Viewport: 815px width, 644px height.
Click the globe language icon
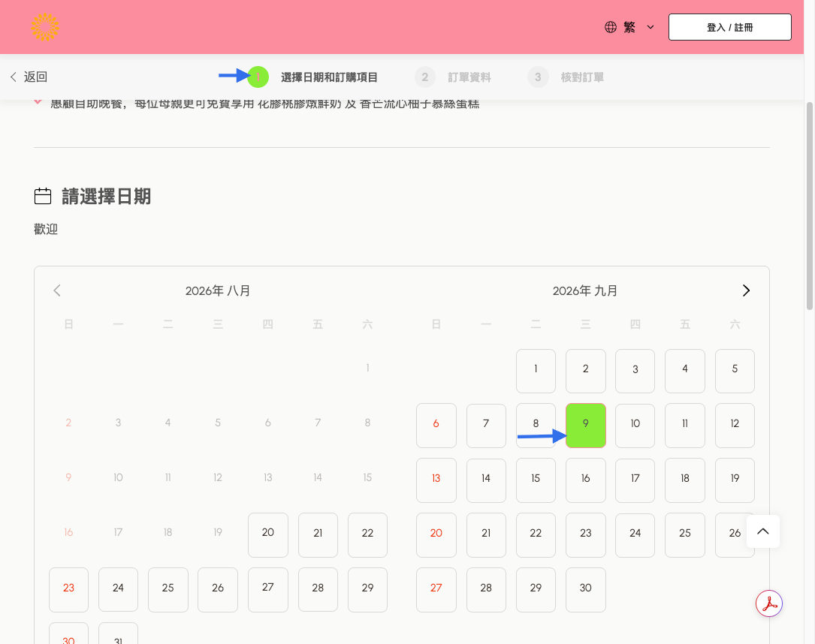pos(611,27)
